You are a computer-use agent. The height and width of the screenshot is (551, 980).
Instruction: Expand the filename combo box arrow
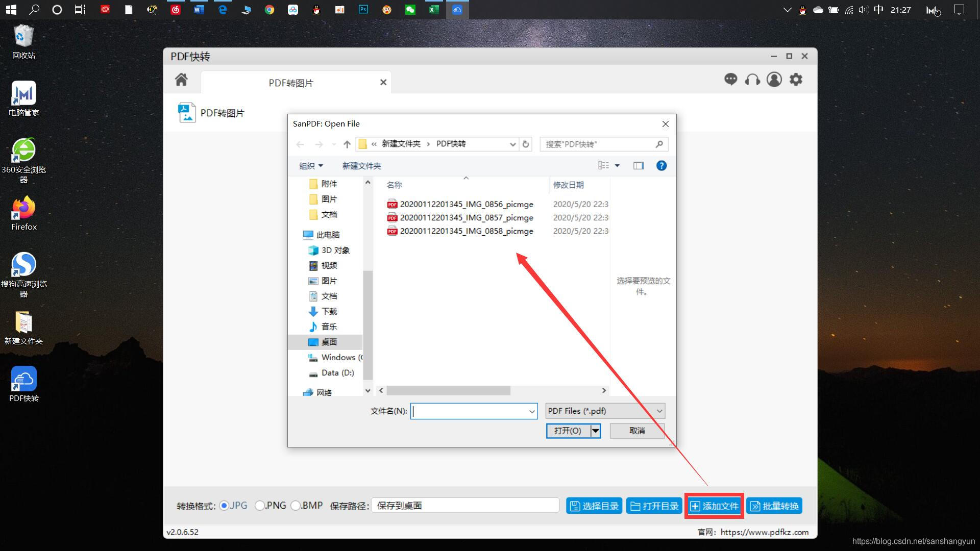tap(532, 411)
